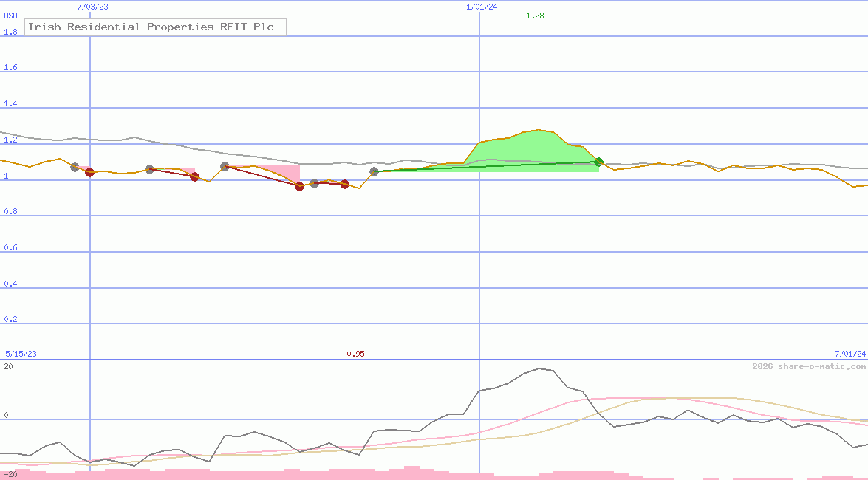This screenshot has width=868, height=480.
Task: Click the red 0.95 low value
Action: click(x=355, y=354)
